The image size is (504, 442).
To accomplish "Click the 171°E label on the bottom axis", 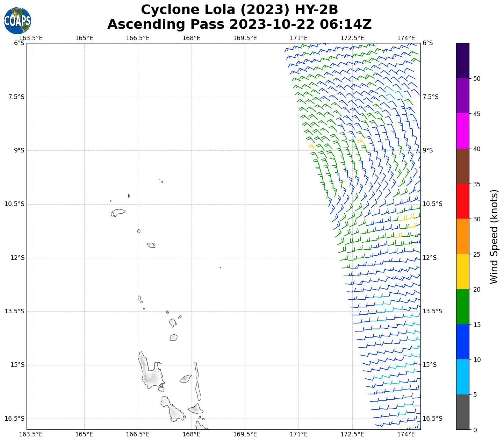I will 299,434.
